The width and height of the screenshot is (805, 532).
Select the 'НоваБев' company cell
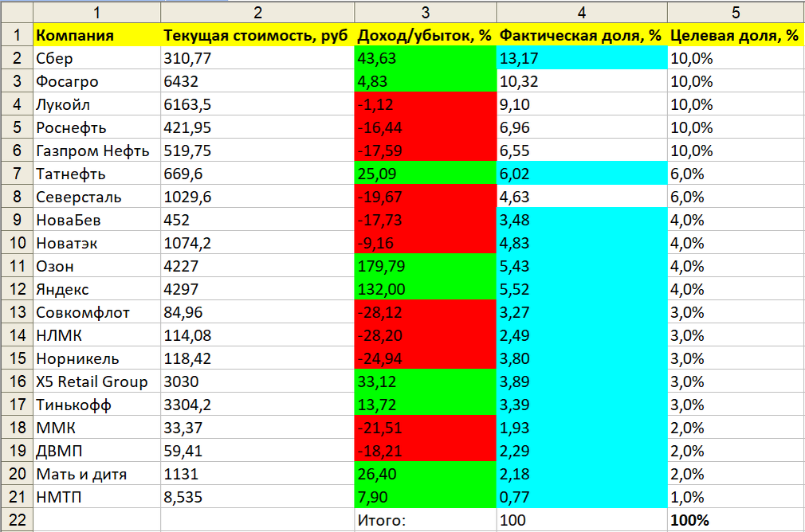point(96,220)
